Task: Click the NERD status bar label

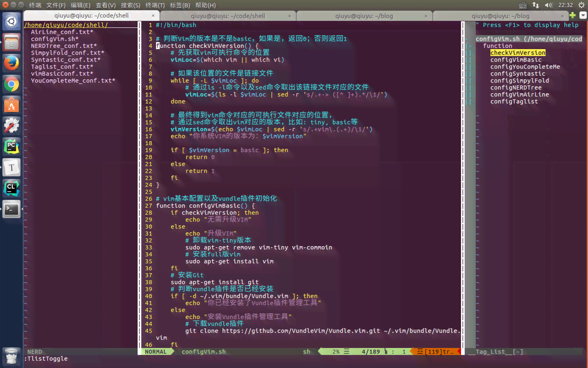Action: tap(35, 352)
